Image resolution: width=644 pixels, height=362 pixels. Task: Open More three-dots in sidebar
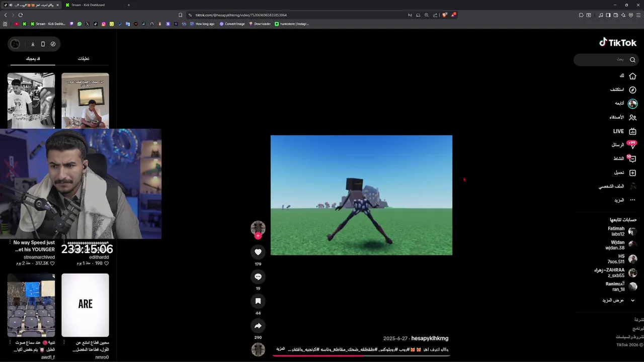[x=632, y=200]
